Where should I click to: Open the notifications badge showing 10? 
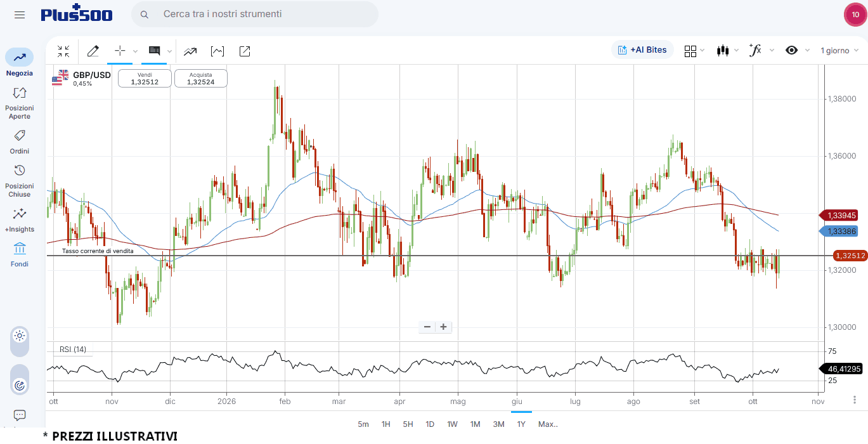[x=855, y=15]
